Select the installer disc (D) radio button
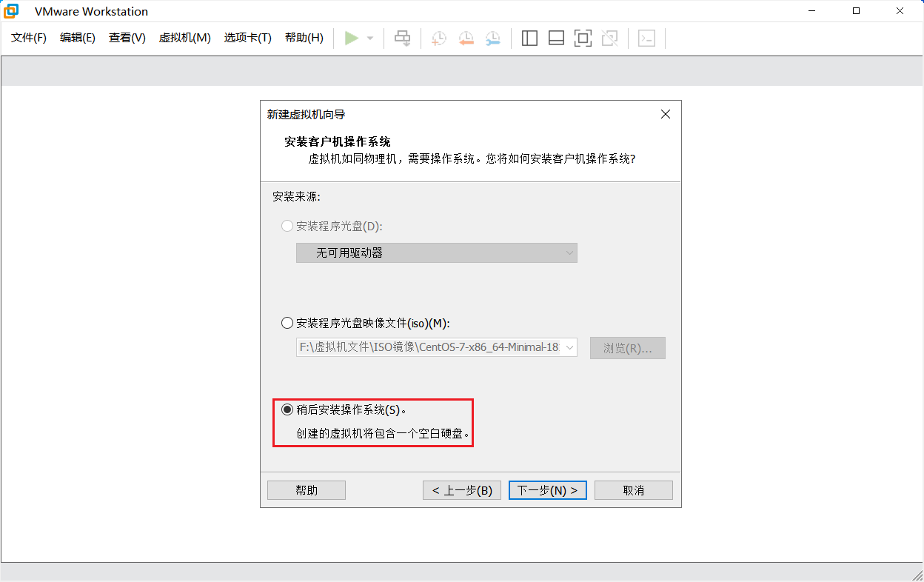Viewport: 924px width, 582px height. [x=287, y=226]
